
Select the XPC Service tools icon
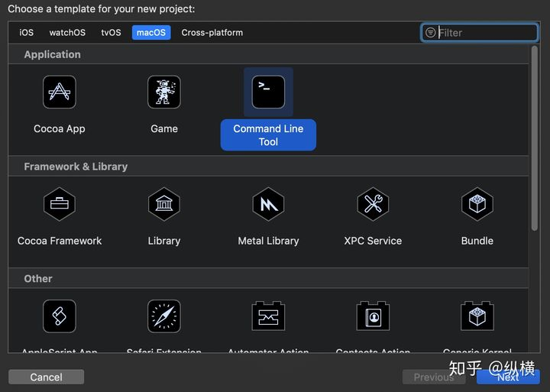373,204
